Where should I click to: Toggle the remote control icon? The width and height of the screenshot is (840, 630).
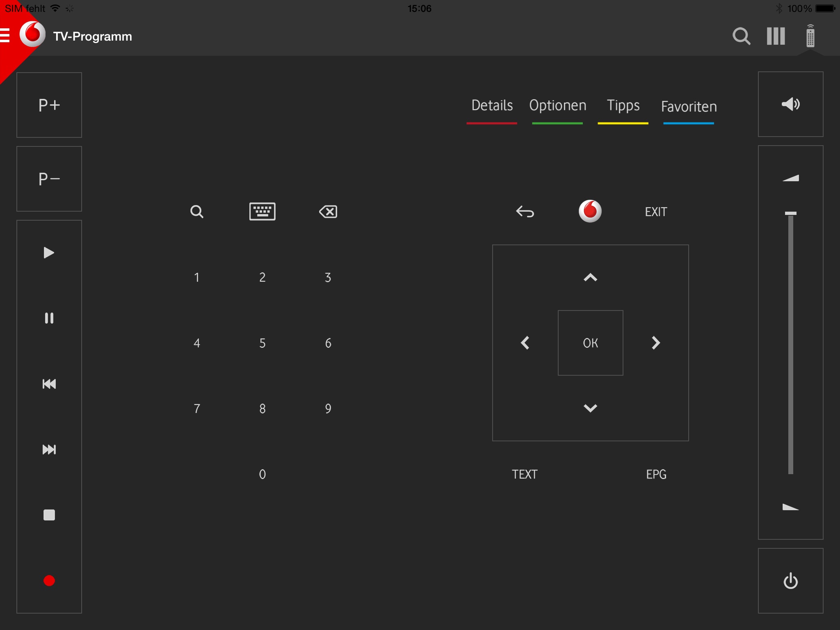tap(810, 36)
